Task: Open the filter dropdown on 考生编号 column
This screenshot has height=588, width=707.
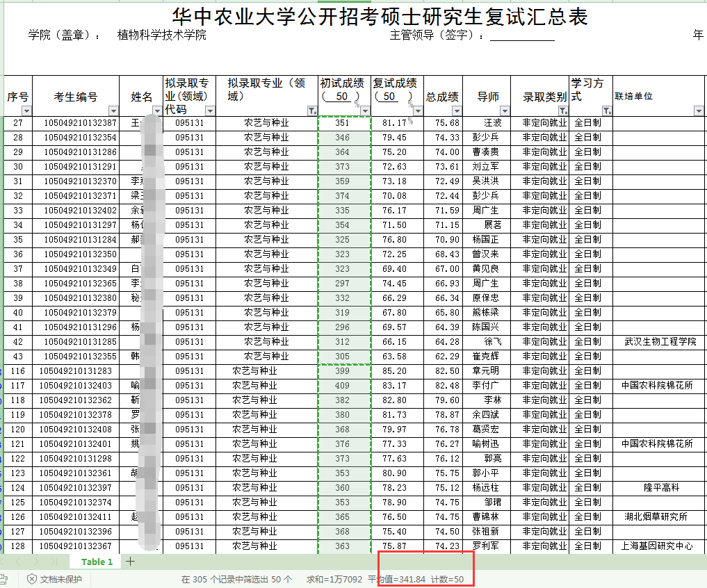Action: pos(114,111)
